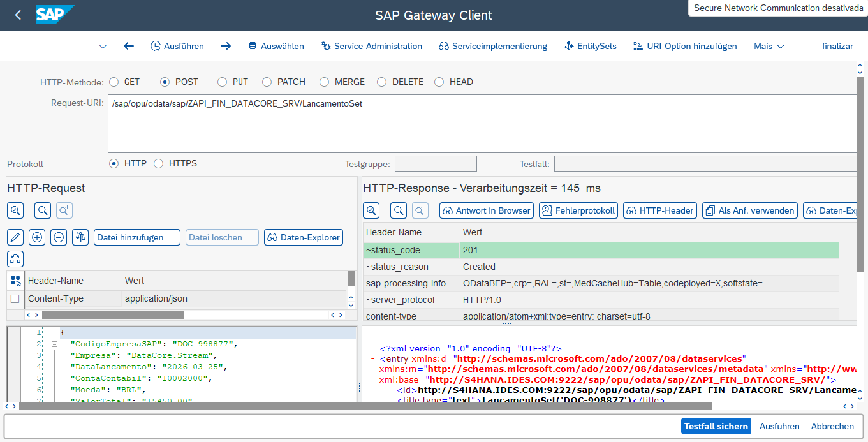The image size is (868, 442).
Task: Select the PUT method
Action: [x=223, y=82]
